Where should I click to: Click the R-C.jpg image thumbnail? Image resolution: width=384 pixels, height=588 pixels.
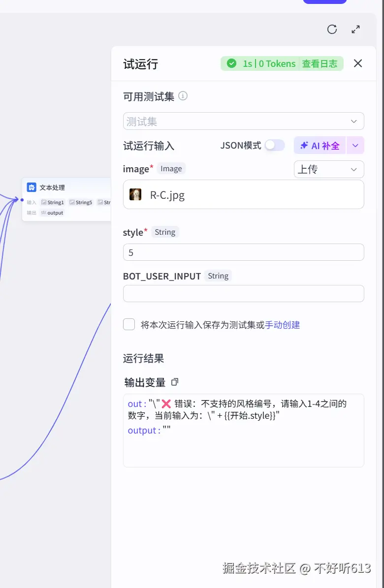click(x=135, y=195)
